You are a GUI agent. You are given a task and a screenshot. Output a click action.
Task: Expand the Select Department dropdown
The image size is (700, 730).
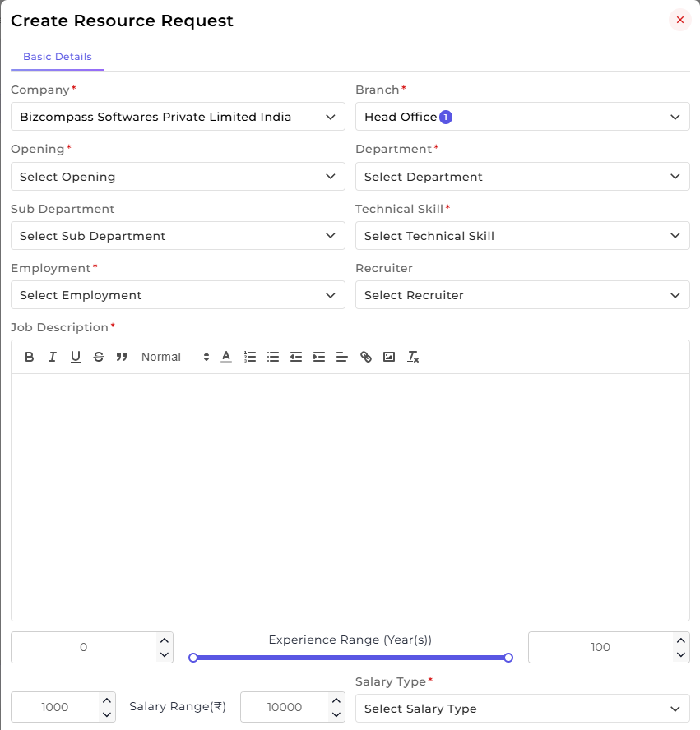click(522, 177)
